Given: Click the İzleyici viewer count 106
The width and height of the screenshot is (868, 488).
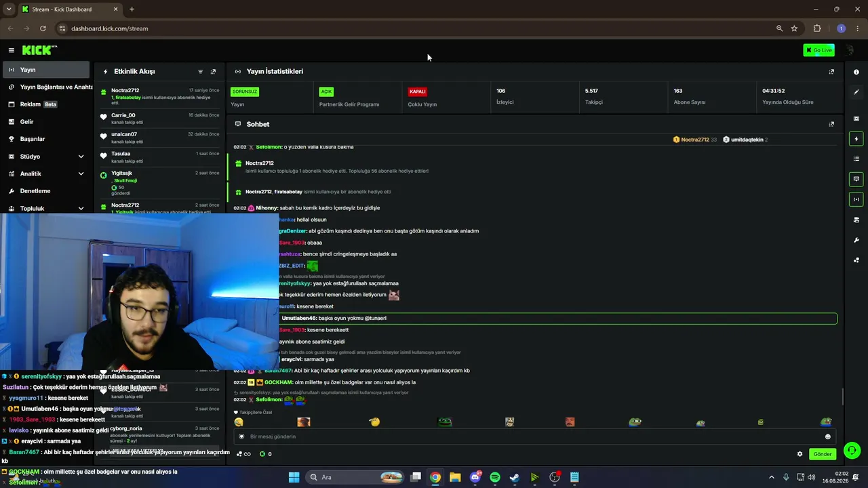Looking at the screenshot, I should coord(501,91).
